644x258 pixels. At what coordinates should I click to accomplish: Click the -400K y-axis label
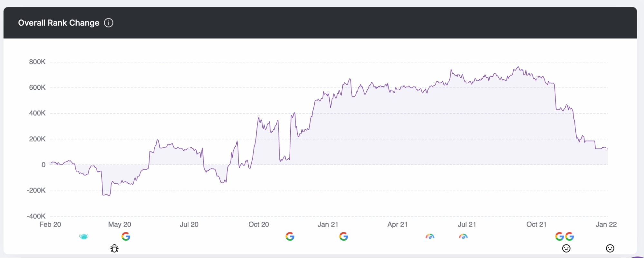36,216
